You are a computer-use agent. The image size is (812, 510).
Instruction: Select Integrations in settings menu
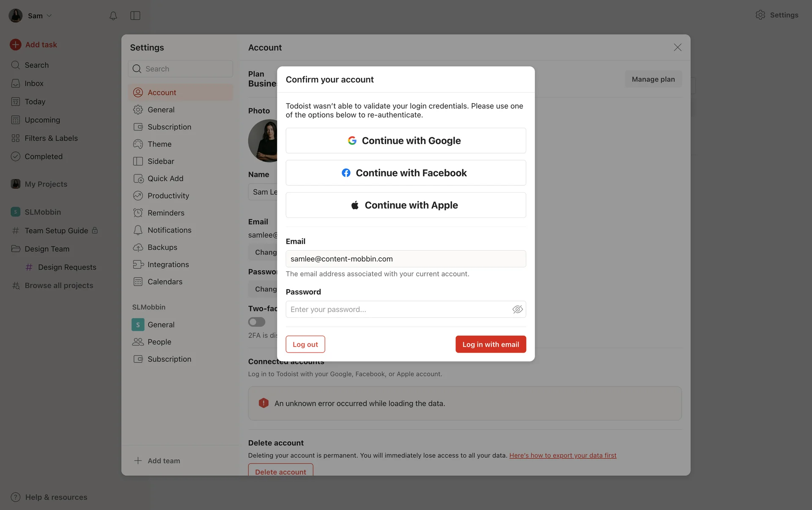pos(168,265)
